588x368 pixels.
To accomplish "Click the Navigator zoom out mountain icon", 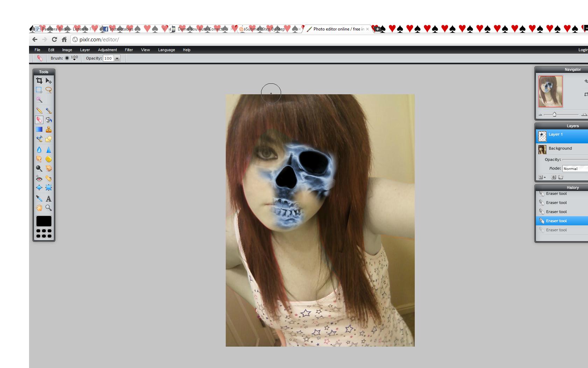I will coord(540,115).
